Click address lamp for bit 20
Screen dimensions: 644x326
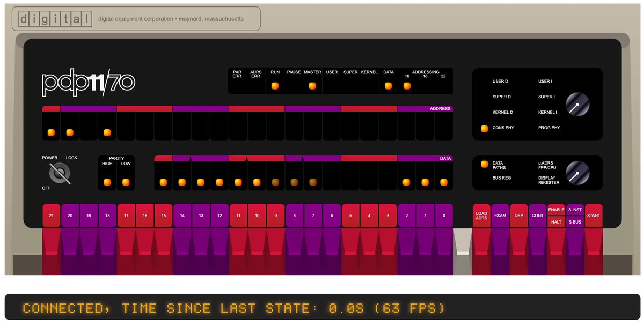click(x=70, y=132)
